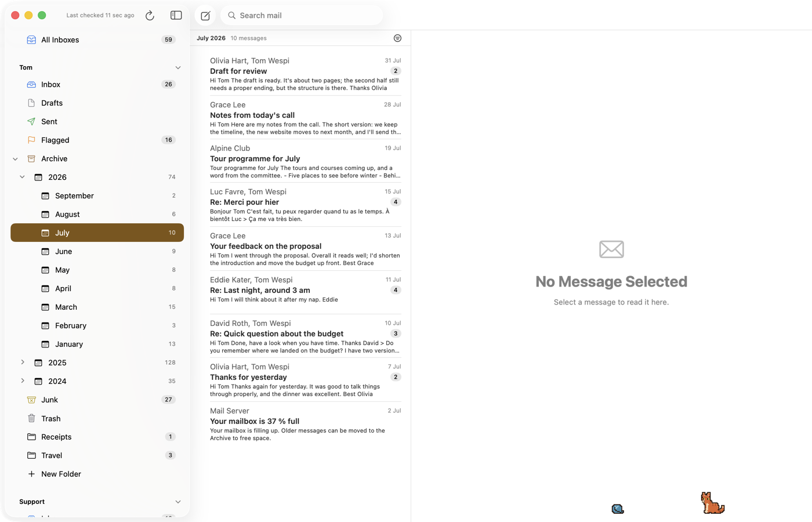Compose a new message

click(205, 16)
